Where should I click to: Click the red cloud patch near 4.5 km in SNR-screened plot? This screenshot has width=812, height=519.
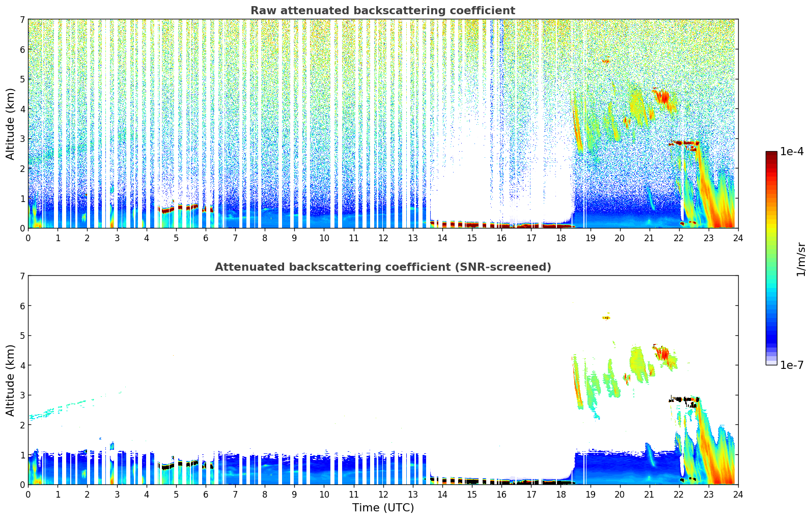662,353
